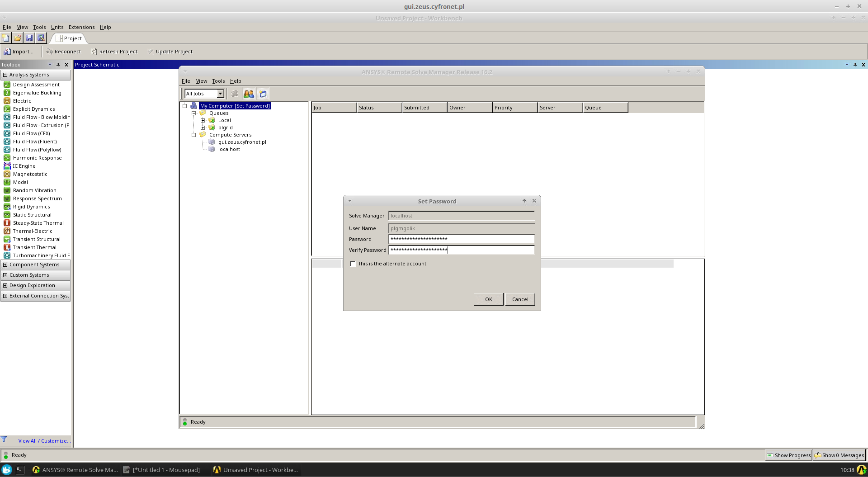Expand External Connection Systems section
The image size is (868, 477).
pos(5,296)
